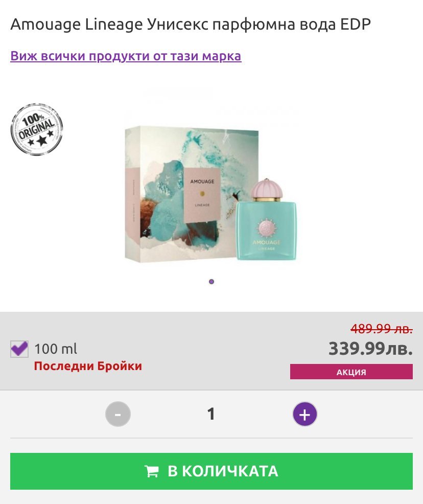Decrease quantity with the minus button
423x504 pixels.
tap(118, 414)
